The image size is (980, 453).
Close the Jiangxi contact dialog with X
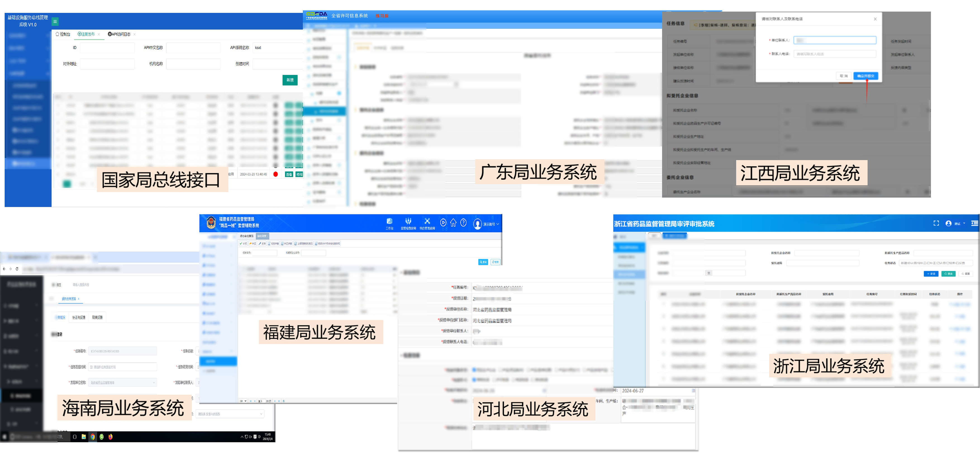(875, 19)
